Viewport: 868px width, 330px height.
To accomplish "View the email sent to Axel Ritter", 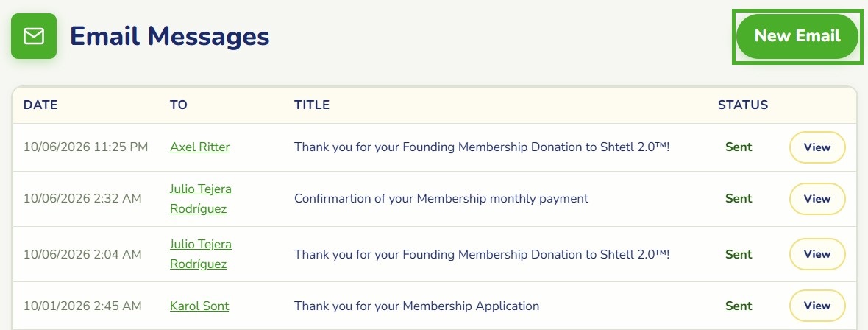I will (817, 147).
